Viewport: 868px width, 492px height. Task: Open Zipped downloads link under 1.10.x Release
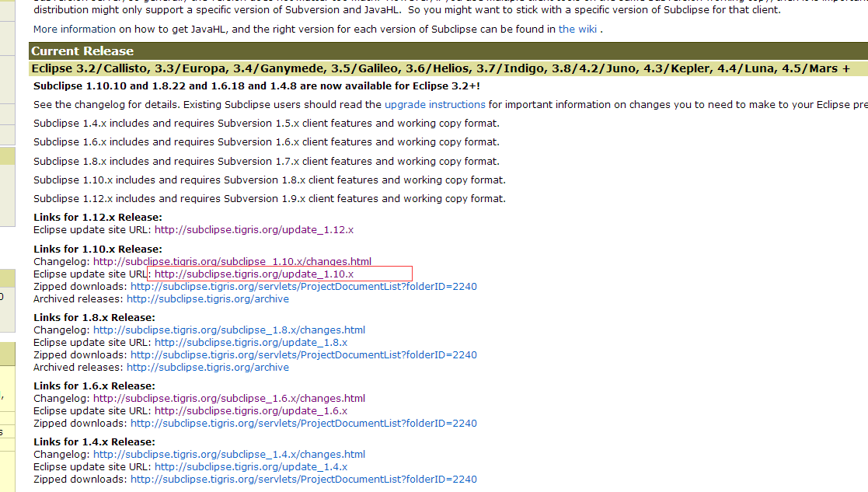click(x=303, y=287)
